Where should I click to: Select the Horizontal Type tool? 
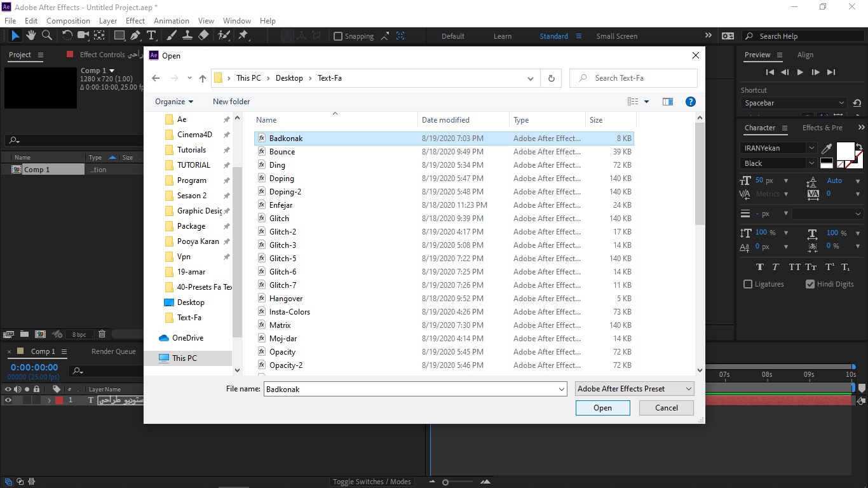(x=151, y=36)
